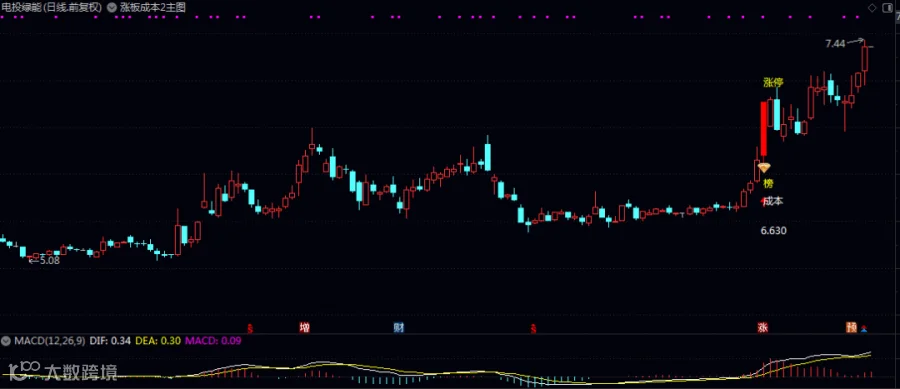Click the blue arrow icon beside 预

865,329
